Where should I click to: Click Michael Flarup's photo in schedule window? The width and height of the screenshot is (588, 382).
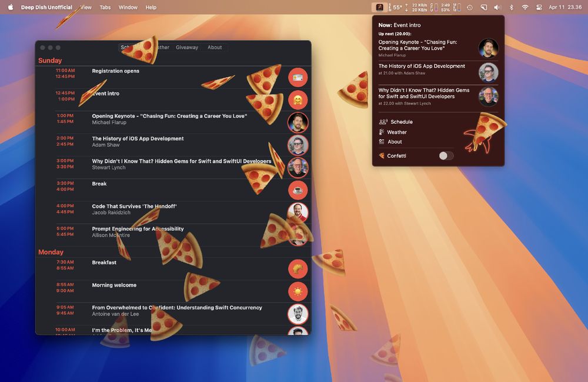(x=298, y=122)
